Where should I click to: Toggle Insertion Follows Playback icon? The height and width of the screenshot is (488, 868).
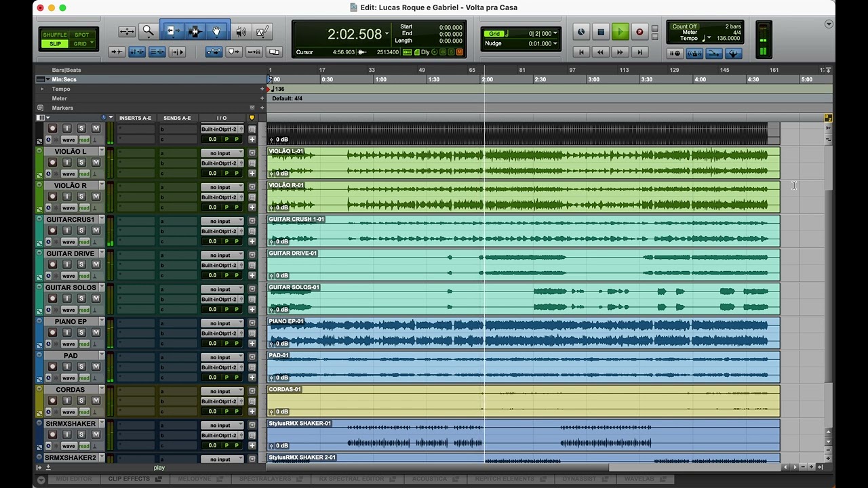click(176, 52)
